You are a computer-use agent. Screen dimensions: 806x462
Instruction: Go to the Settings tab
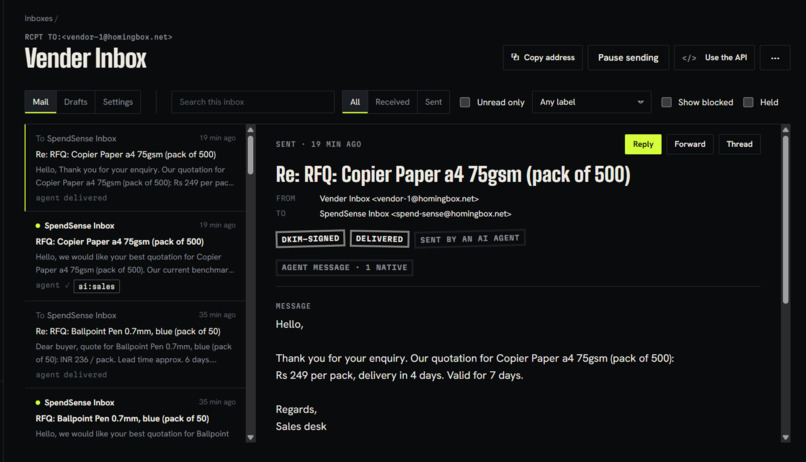[118, 102]
